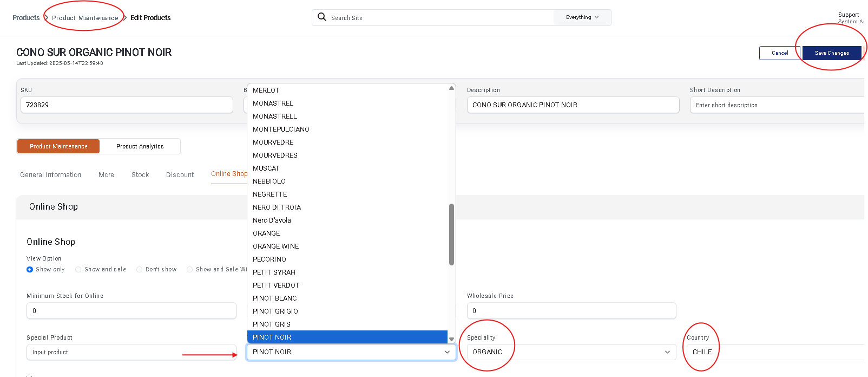868x377 pixels.
Task: Click the dropdown list scroll-down arrow
Action: coord(451,339)
